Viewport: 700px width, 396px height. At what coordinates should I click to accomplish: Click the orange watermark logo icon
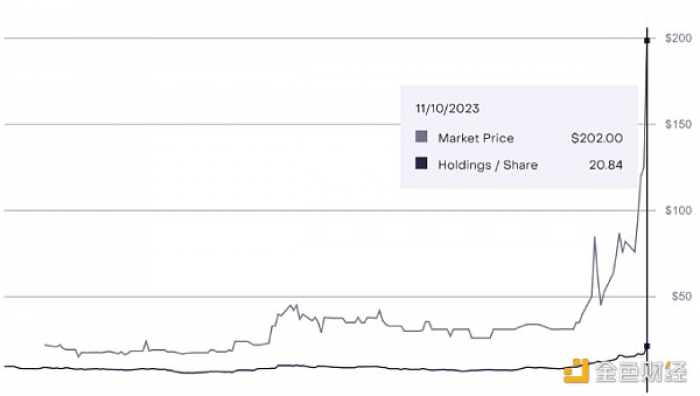click(x=576, y=371)
